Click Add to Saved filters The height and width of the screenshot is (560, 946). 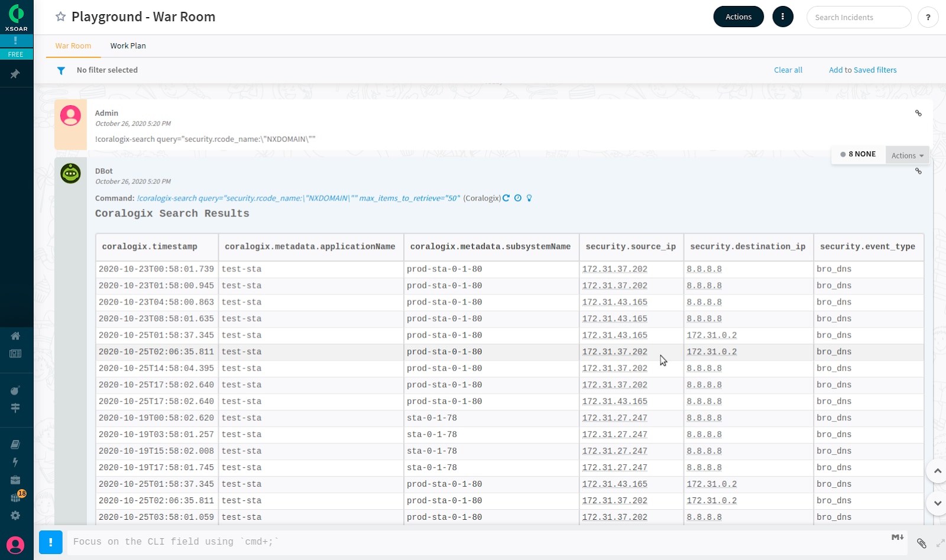coord(863,70)
